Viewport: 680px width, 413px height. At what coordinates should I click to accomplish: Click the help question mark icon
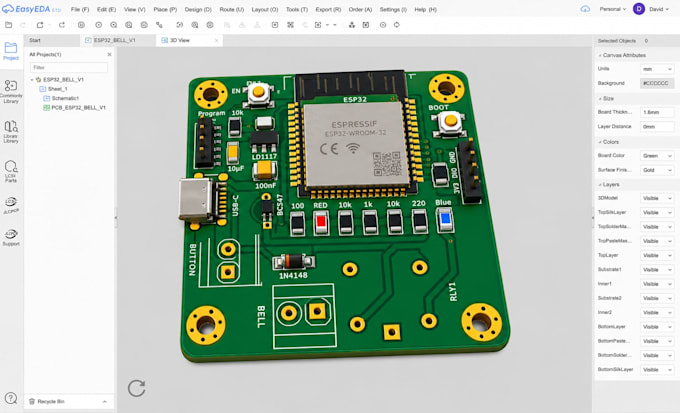11,398
